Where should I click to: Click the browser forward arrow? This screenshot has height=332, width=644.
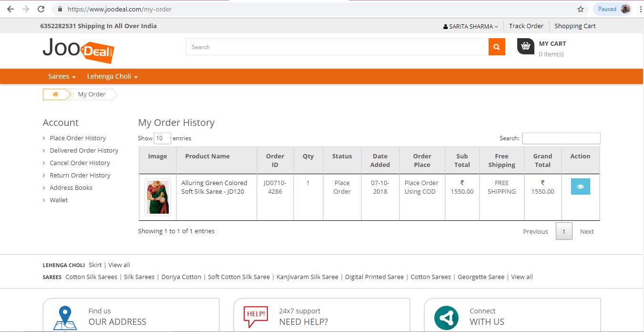pos(26,9)
